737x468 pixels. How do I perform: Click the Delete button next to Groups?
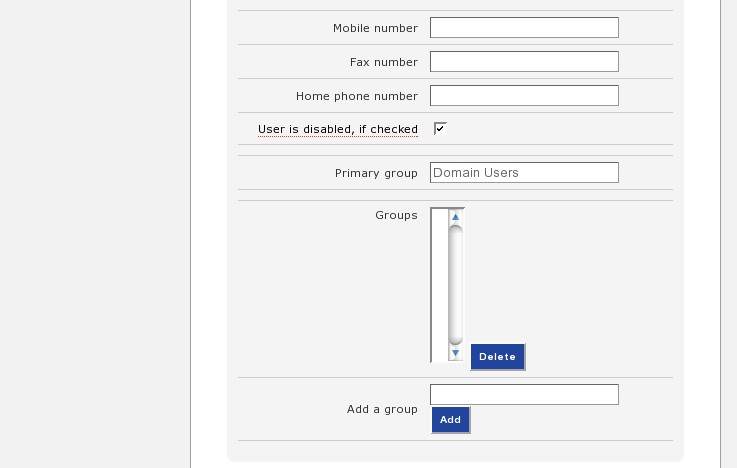point(497,357)
